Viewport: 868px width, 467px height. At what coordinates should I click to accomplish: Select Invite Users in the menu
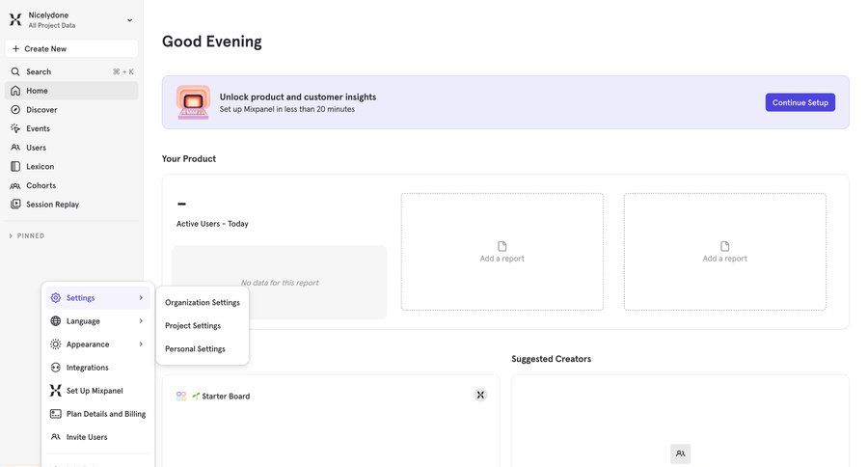click(x=97, y=437)
